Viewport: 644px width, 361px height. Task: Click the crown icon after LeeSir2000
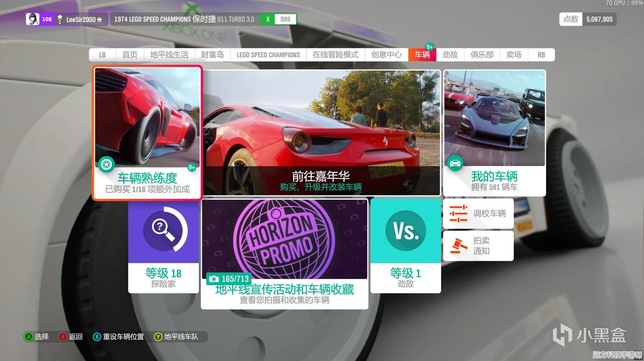[x=100, y=19]
